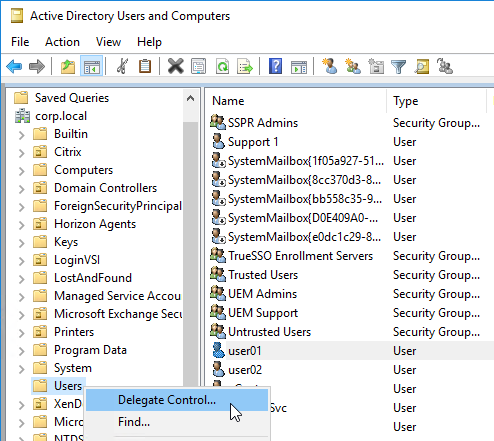Click the Copy clipboard toolbar icon

[145, 66]
